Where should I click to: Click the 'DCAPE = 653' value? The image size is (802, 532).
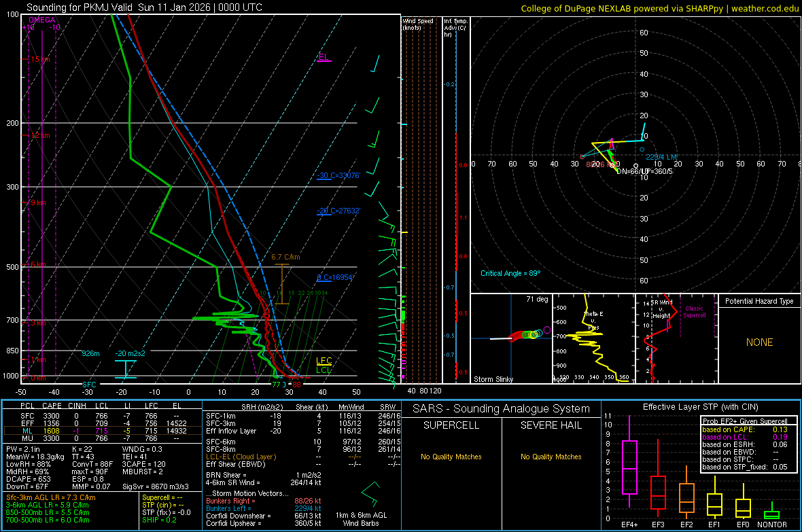(28, 479)
